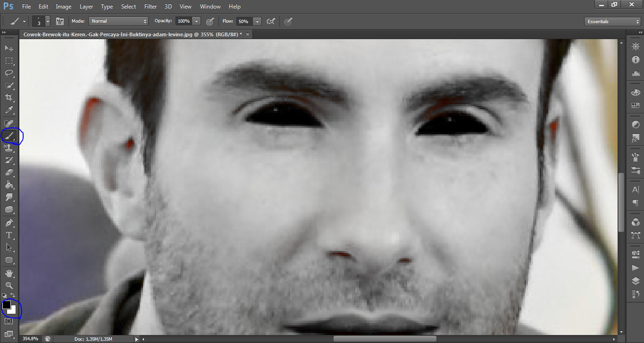The image size is (644, 343).
Task: Select the Paint Bucket tool
Action: pyautogui.click(x=9, y=185)
